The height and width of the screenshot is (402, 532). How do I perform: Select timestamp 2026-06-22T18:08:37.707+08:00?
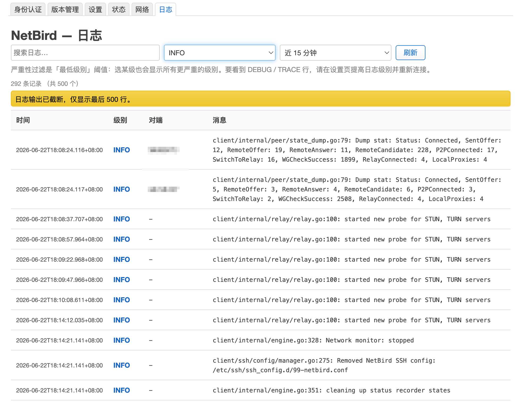tap(60, 219)
